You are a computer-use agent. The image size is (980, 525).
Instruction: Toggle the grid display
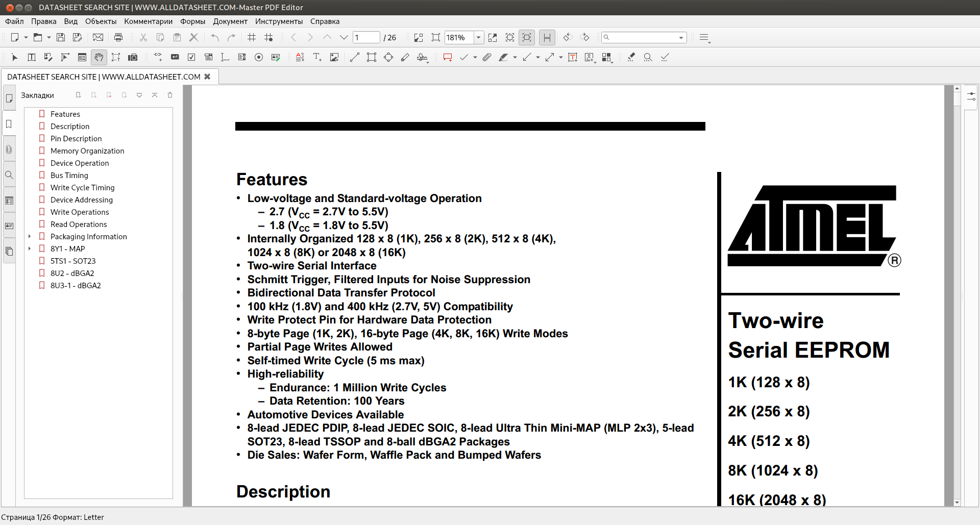(252, 37)
